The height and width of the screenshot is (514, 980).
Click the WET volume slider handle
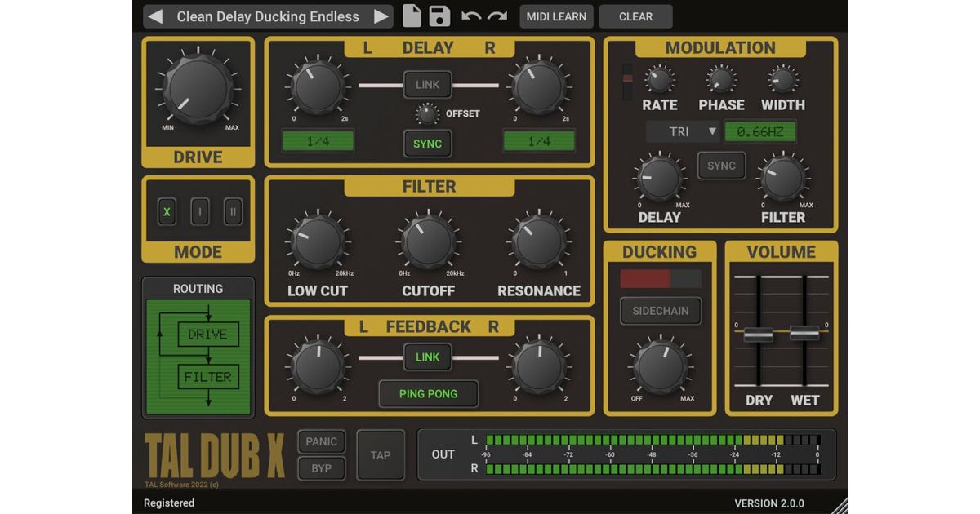(x=804, y=333)
